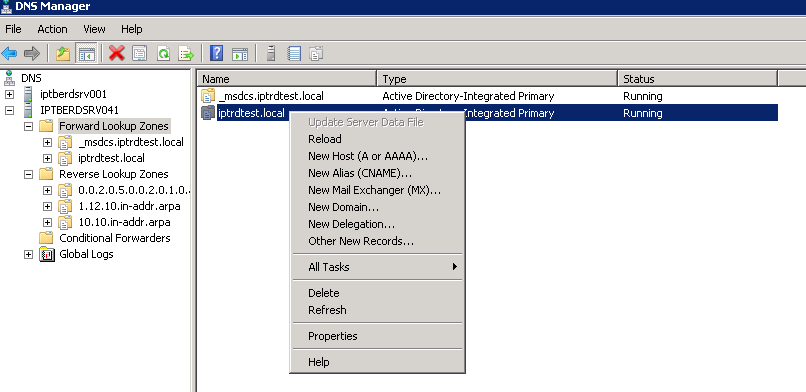
Task: Sort by the Status column header
Action: point(697,79)
